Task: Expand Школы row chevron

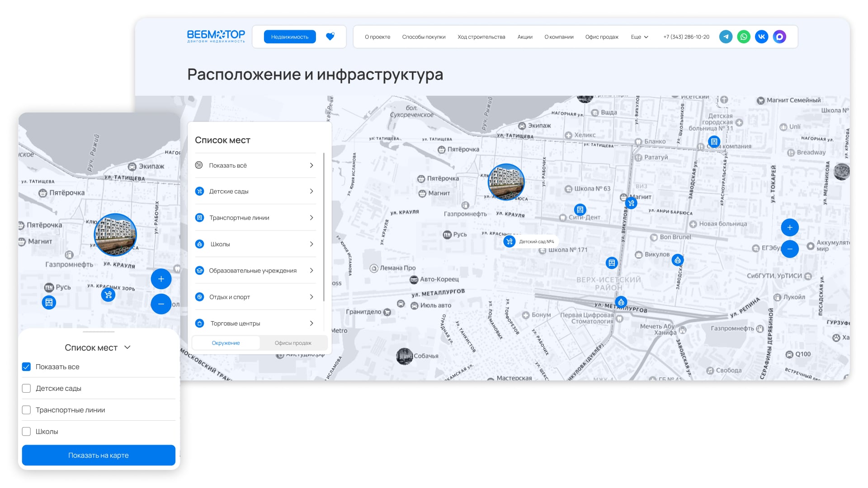Action: (x=311, y=244)
